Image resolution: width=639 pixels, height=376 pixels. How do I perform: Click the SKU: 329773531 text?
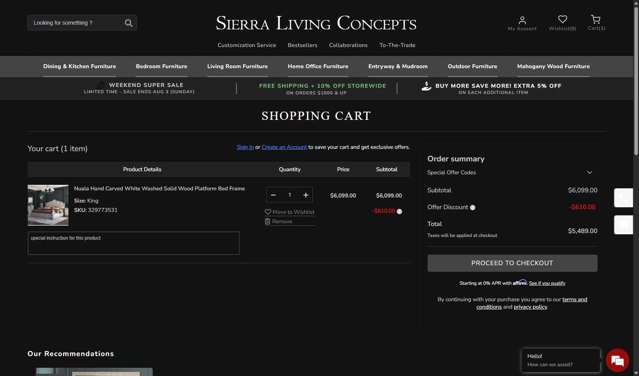coord(95,210)
